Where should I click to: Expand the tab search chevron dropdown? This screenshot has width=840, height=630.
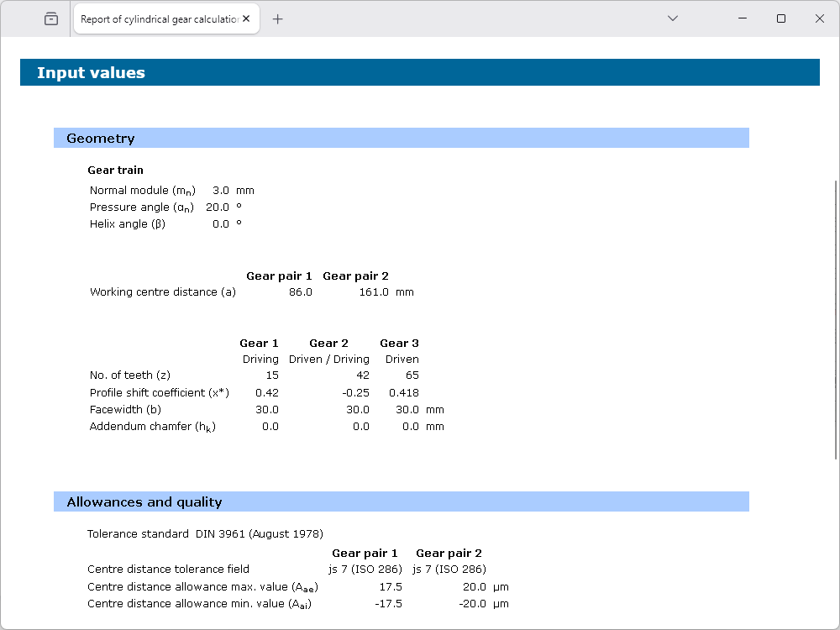[672, 18]
